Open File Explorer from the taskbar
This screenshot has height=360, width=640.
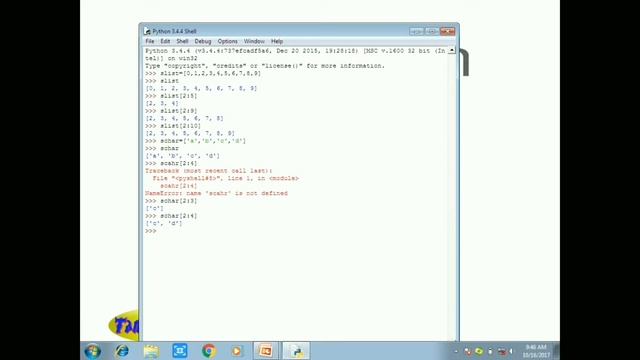[x=151, y=351]
